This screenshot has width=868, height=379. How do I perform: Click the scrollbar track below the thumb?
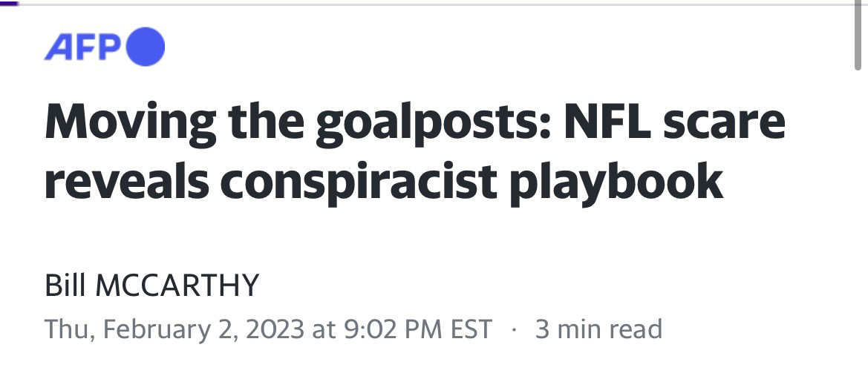click(858, 224)
